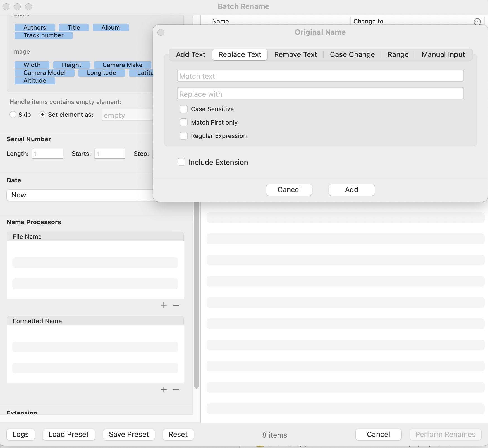Open the Manual Input tab
The image size is (488, 448).
pyautogui.click(x=443, y=54)
